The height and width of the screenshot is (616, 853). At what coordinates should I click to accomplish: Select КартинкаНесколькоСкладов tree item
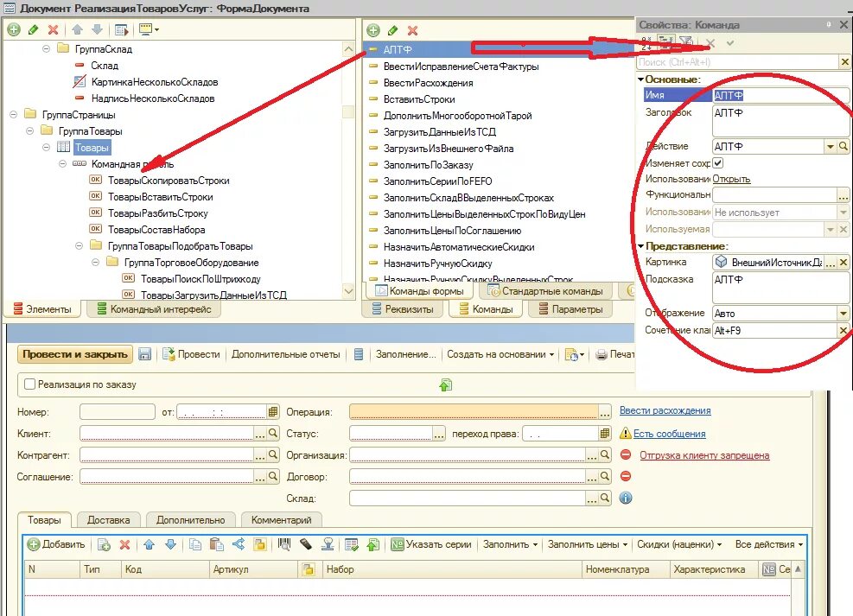tap(155, 82)
